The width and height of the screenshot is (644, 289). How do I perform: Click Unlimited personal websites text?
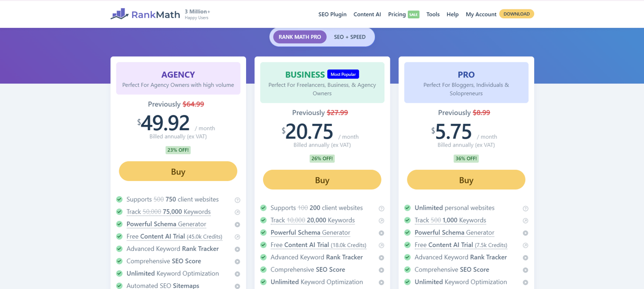454,208
